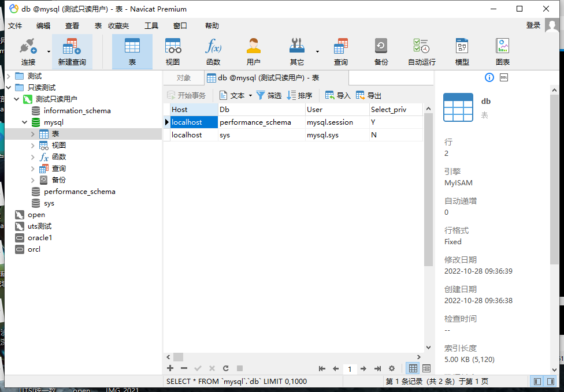This screenshot has width=564, height=392.
Task: Expand the 测试 connection group
Action: [x=9, y=76]
